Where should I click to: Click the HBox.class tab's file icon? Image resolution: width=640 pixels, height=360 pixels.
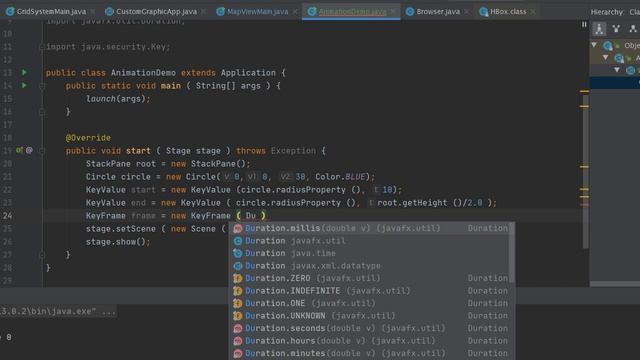(x=484, y=12)
